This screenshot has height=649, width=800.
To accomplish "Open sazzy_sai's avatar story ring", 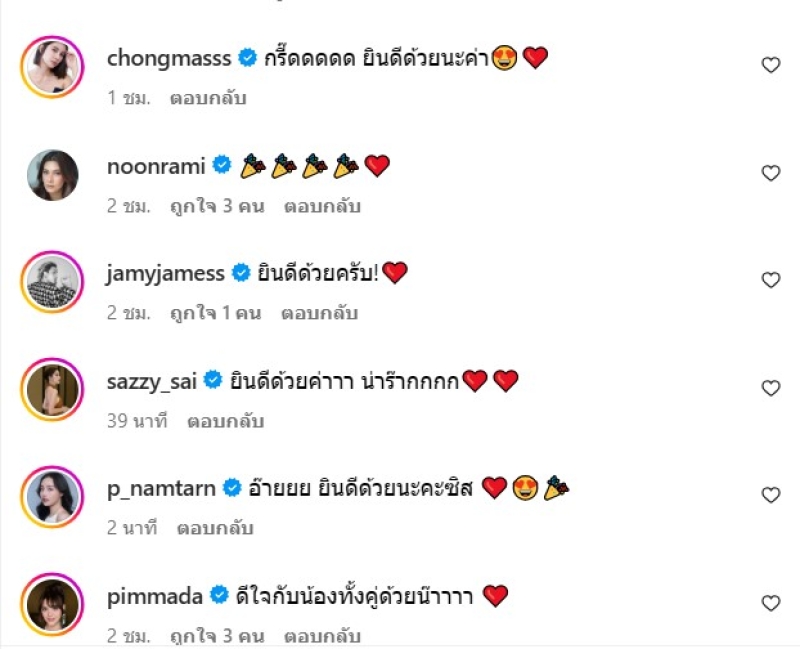I will point(53,389).
